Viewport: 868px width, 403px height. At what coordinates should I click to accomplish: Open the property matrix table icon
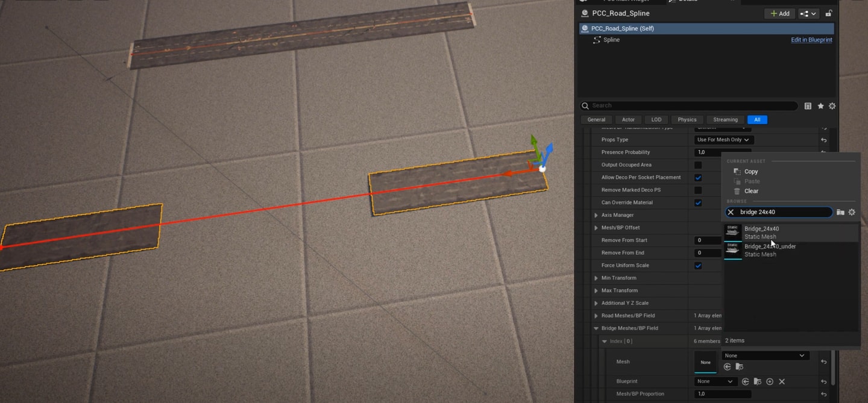click(808, 106)
